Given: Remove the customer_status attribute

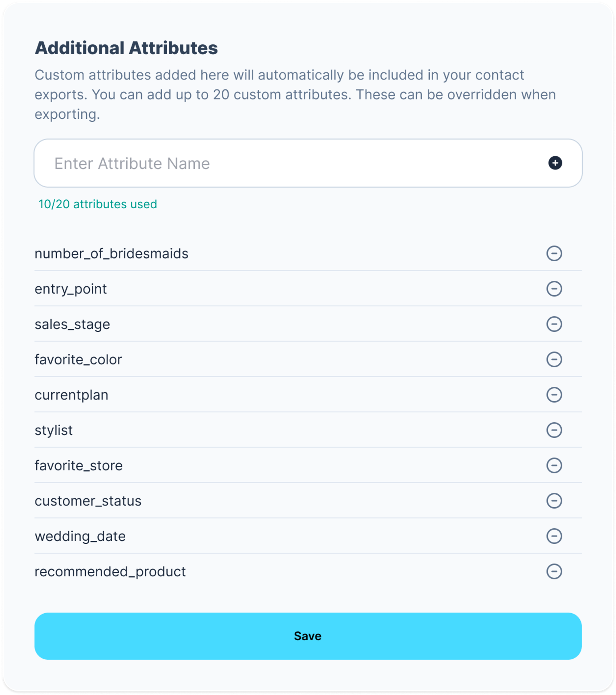Looking at the screenshot, I should (x=554, y=501).
